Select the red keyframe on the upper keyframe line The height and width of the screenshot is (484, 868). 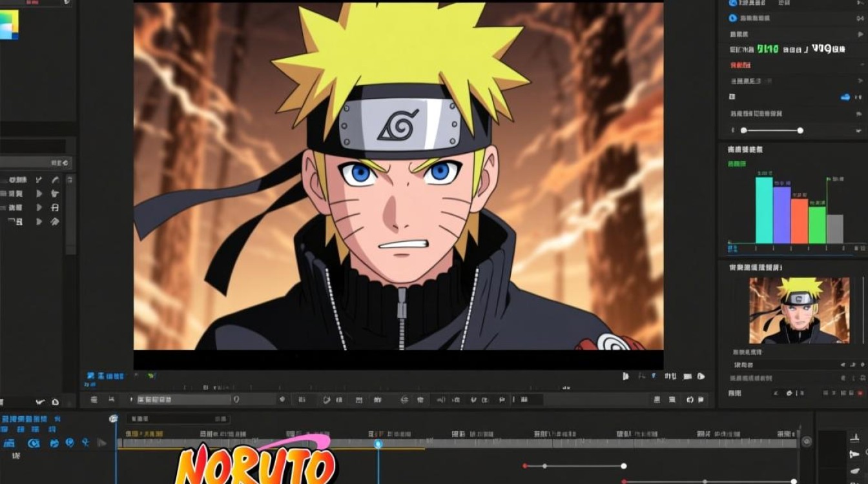(x=525, y=465)
